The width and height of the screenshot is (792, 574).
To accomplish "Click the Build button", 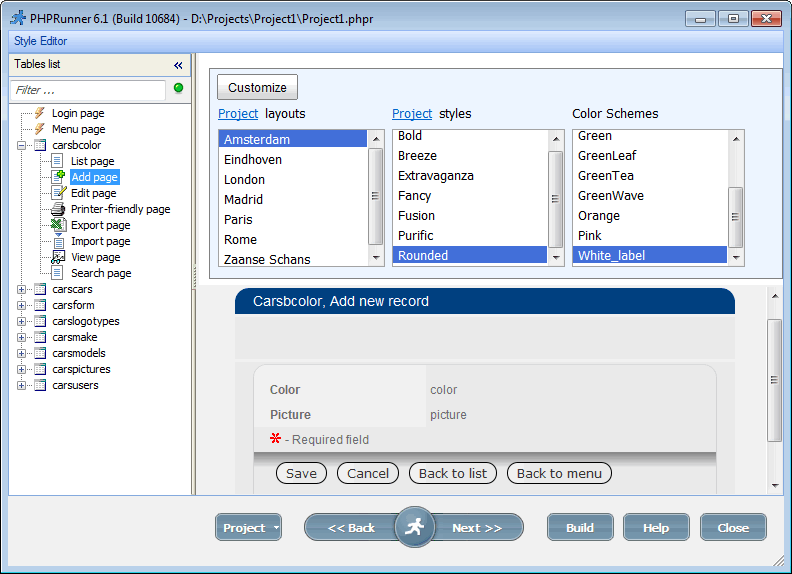I will [x=580, y=528].
